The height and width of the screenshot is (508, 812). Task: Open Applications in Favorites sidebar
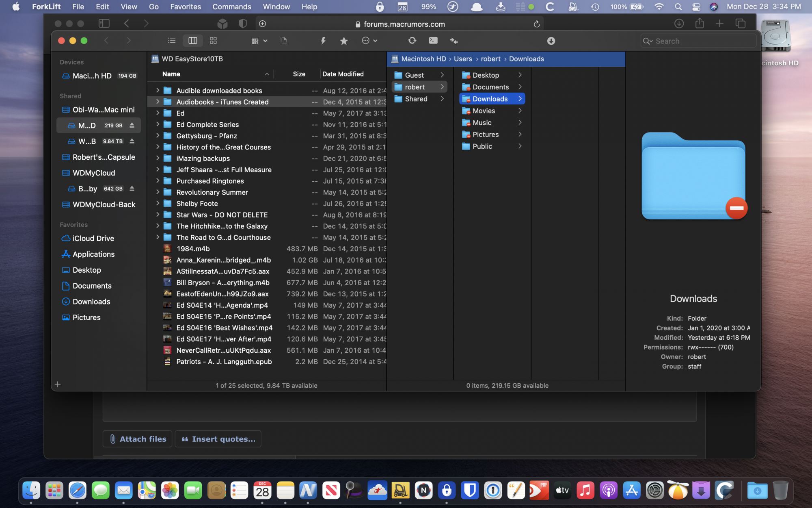pos(93,254)
